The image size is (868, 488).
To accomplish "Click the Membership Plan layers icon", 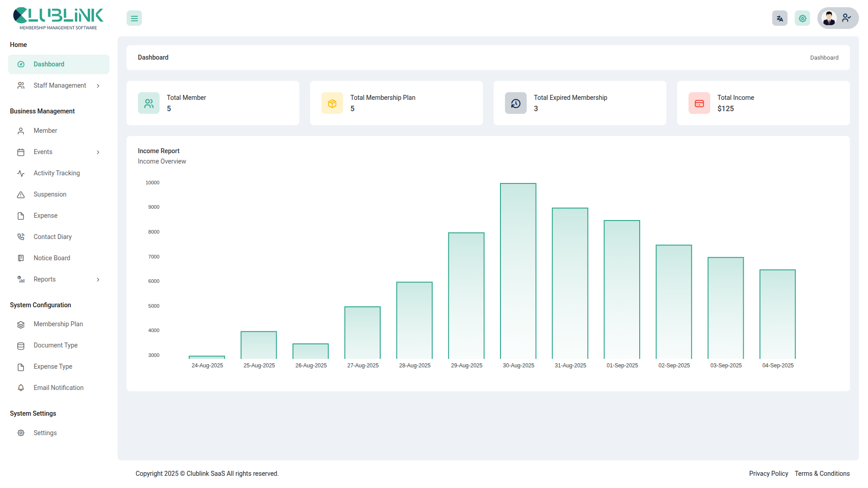I will (x=21, y=324).
